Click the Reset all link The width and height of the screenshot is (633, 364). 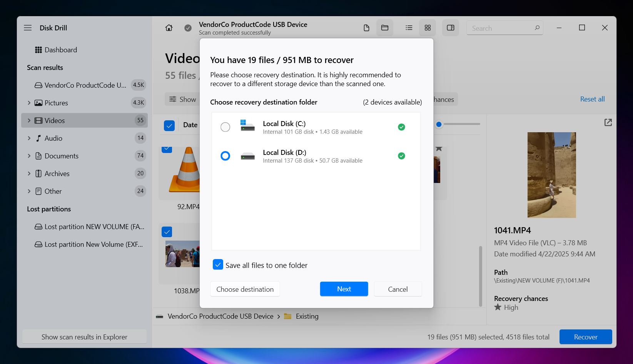(592, 99)
